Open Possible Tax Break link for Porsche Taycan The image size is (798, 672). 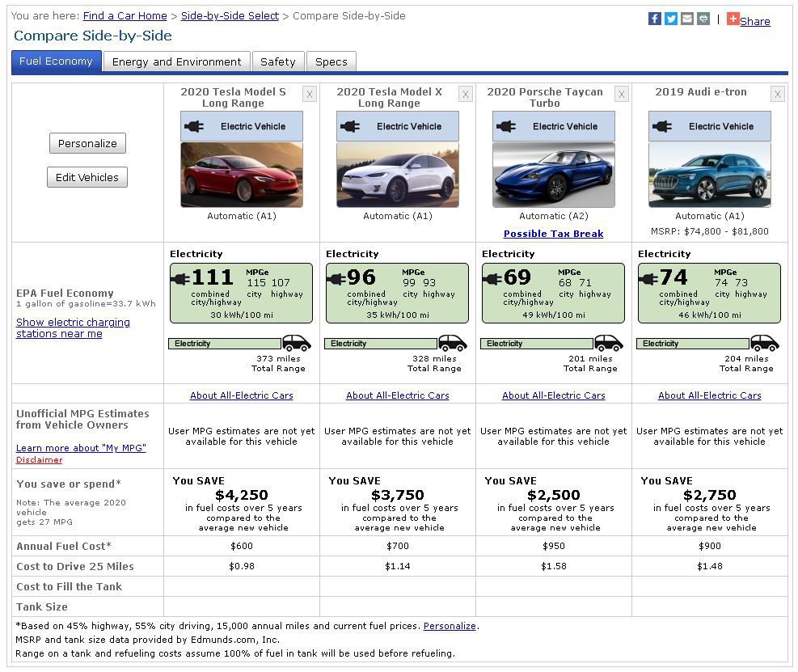point(553,234)
